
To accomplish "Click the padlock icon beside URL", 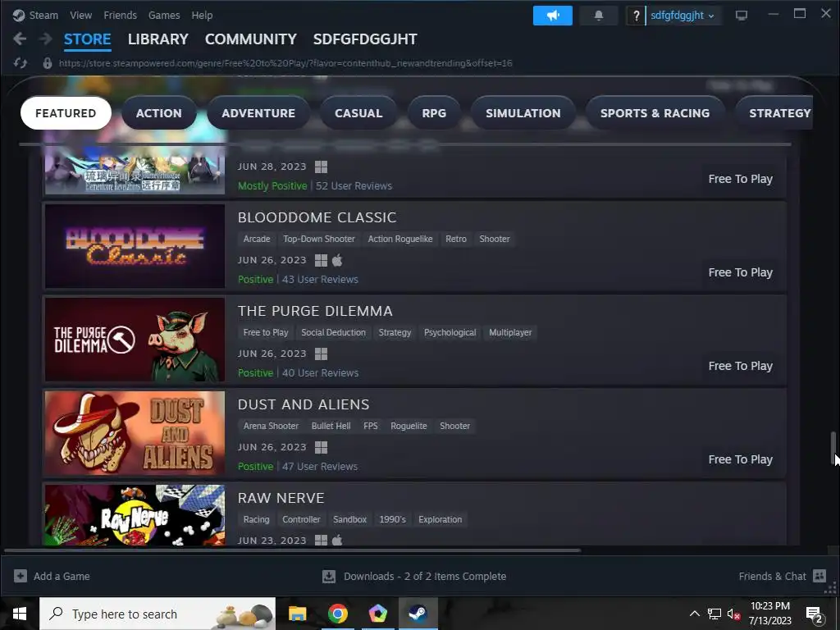I will [47, 63].
